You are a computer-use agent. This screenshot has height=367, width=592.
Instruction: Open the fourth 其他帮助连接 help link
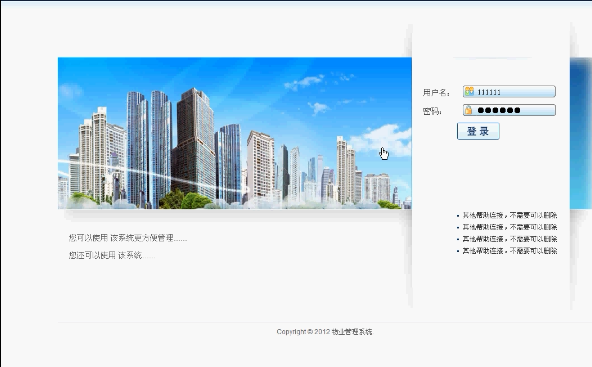point(510,251)
